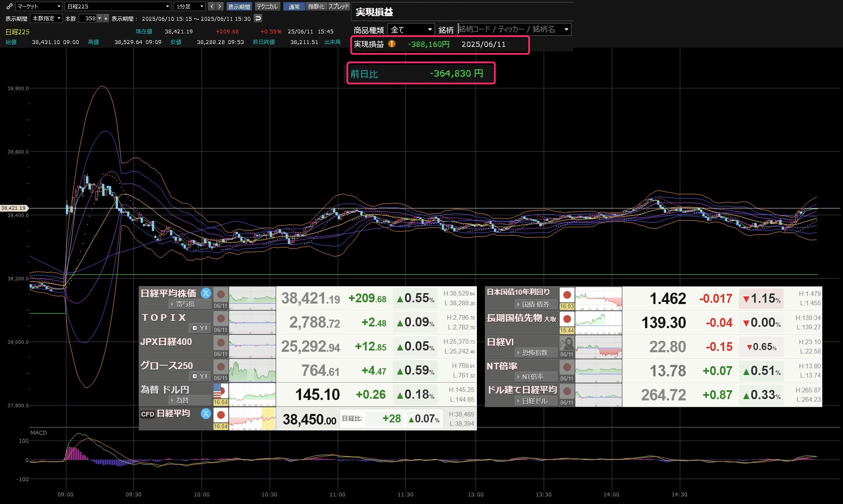Click the Japan flag icon in the 日経平均株価 row
The image size is (843, 504).
click(x=221, y=294)
